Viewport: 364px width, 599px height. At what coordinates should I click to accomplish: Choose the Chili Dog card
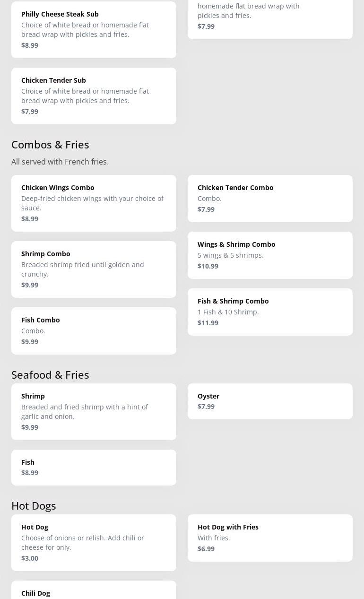(x=94, y=590)
